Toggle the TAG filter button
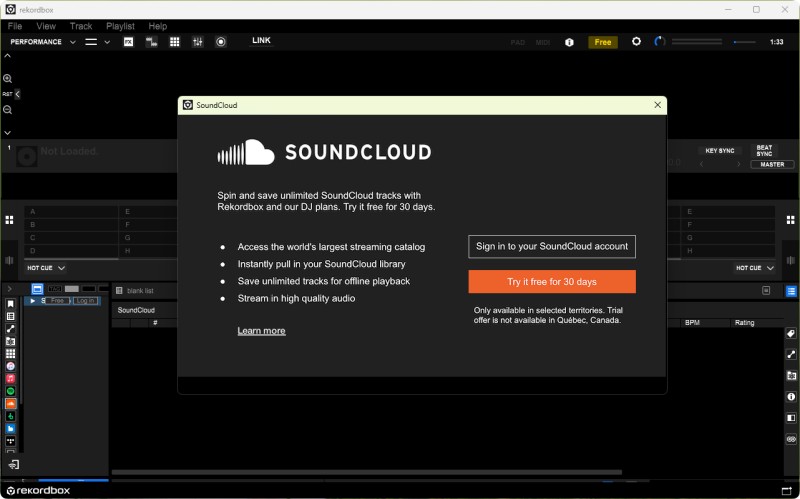This screenshot has width=800, height=499. tap(54, 289)
